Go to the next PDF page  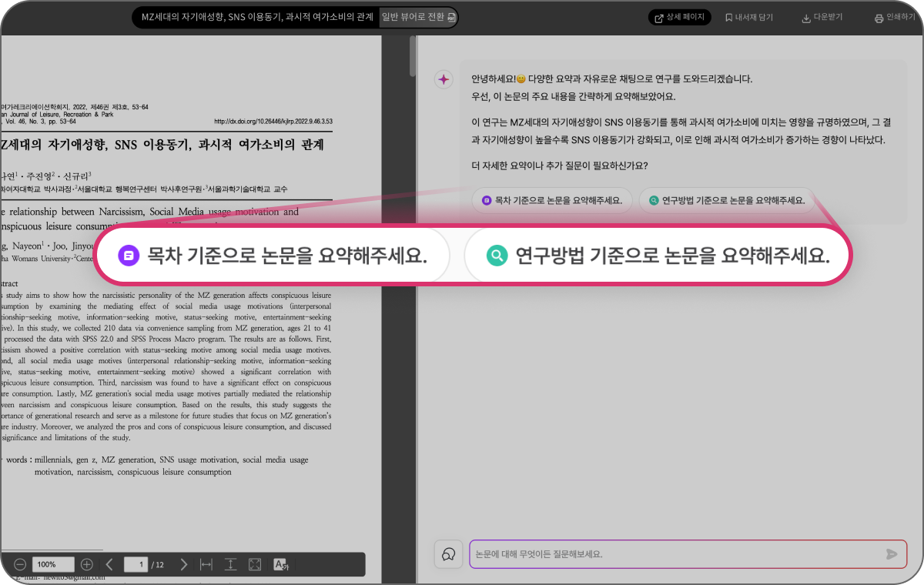[183, 564]
